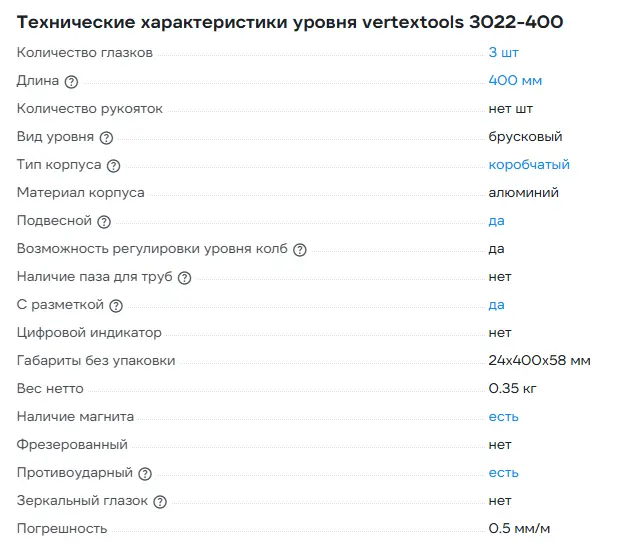Click help icon for Возможность регулировки уровня колб
This screenshot has width=630, height=552.
pyautogui.click(x=299, y=249)
